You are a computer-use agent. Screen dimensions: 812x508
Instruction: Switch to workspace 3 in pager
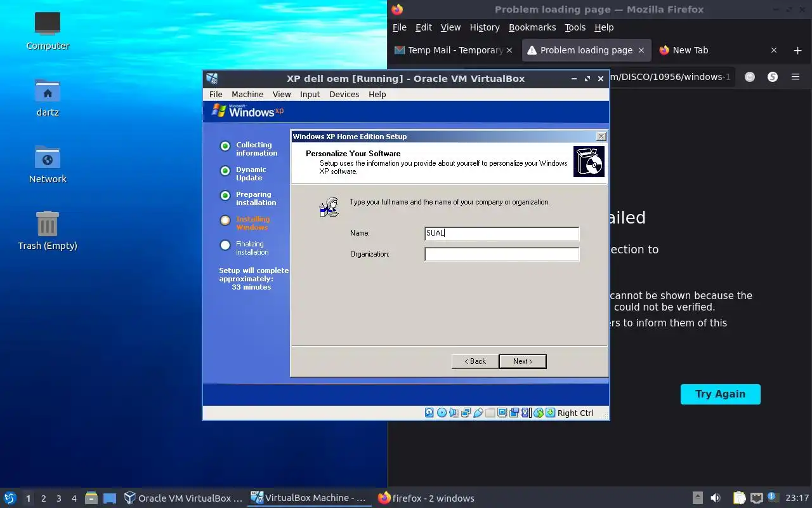(58, 498)
